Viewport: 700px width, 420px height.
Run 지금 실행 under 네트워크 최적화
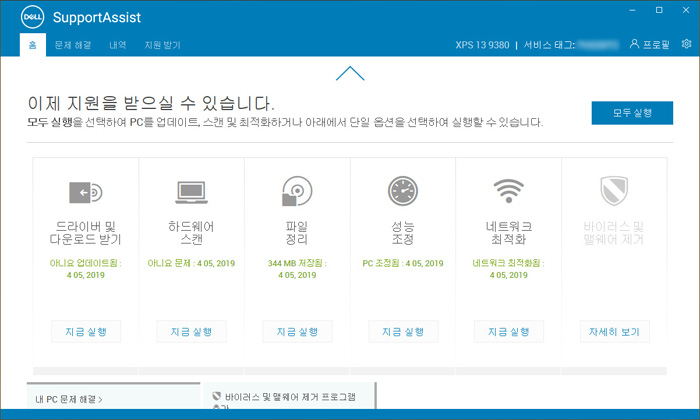tap(508, 332)
